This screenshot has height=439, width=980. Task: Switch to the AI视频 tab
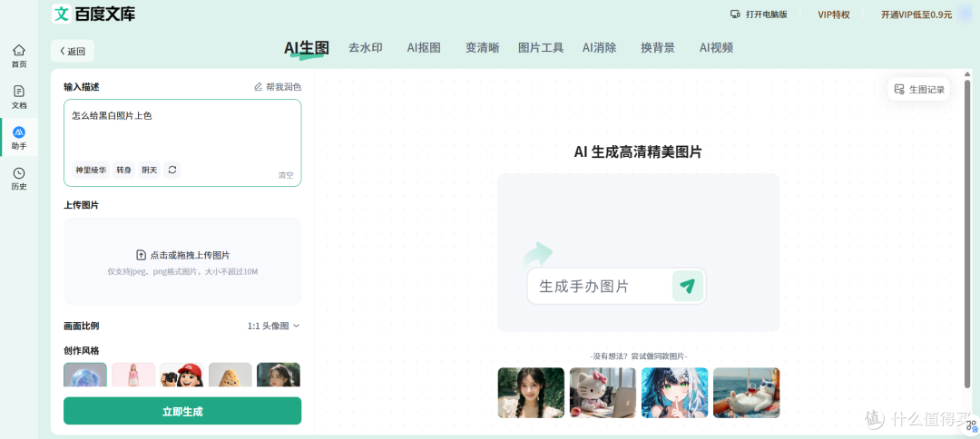pyautogui.click(x=716, y=48)
